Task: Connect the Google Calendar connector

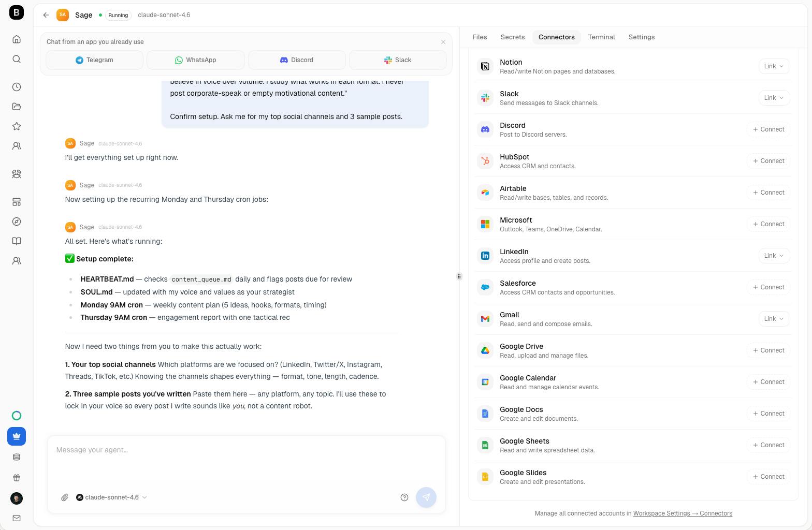Action: 769,382
